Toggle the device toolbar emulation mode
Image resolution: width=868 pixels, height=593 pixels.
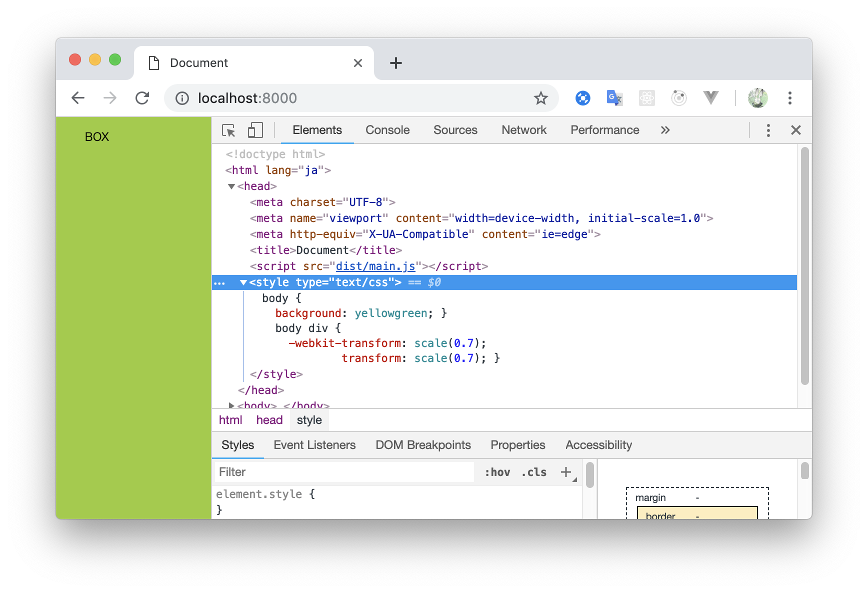click(255, 130)
